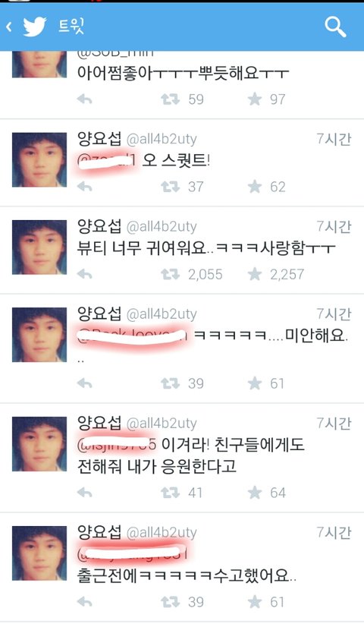This screenshot has width=364, height=624.
Task: Reply to the 출근전에 수고했어요 tweet
Action: click(x=85, y=602)
